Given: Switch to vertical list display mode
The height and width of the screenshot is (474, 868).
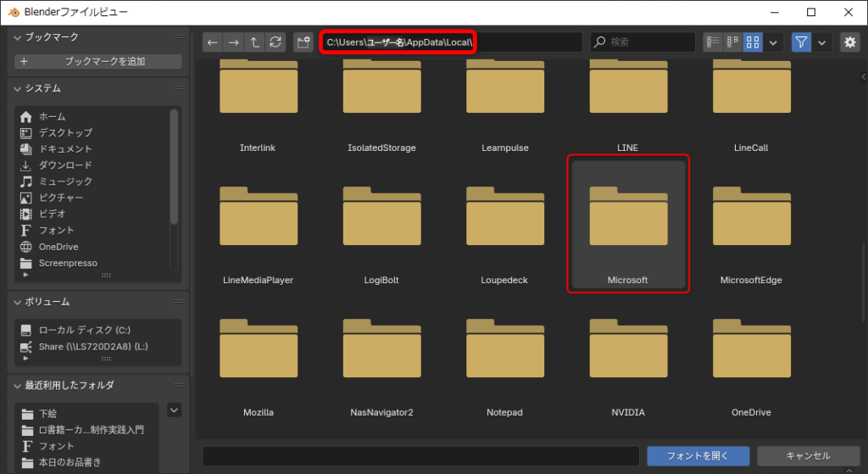Looking at the screenshot, I should coord(713,42).
